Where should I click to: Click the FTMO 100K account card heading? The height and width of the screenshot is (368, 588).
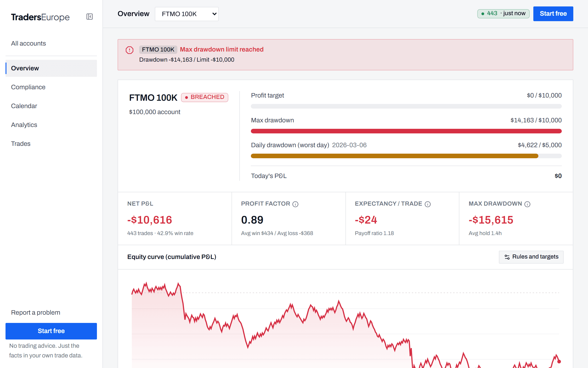click(x=153, y=98)
